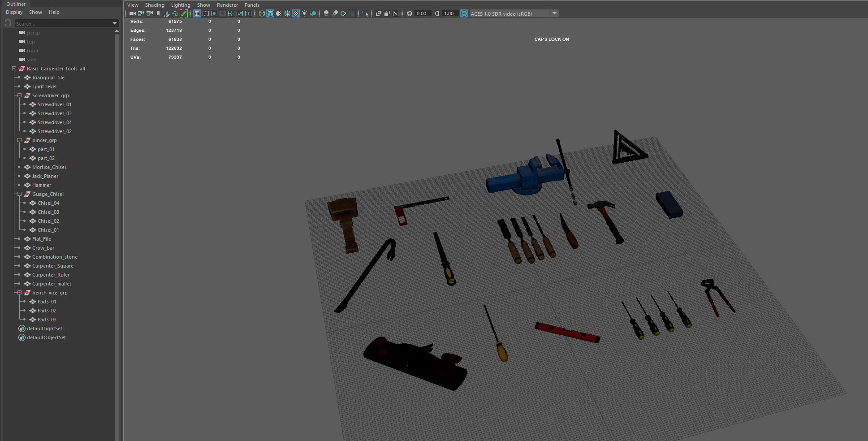868x441 pixels.
Task: Click the Use All Lights bulb icon
Action: pyautogui.click(x=304, y=13)
